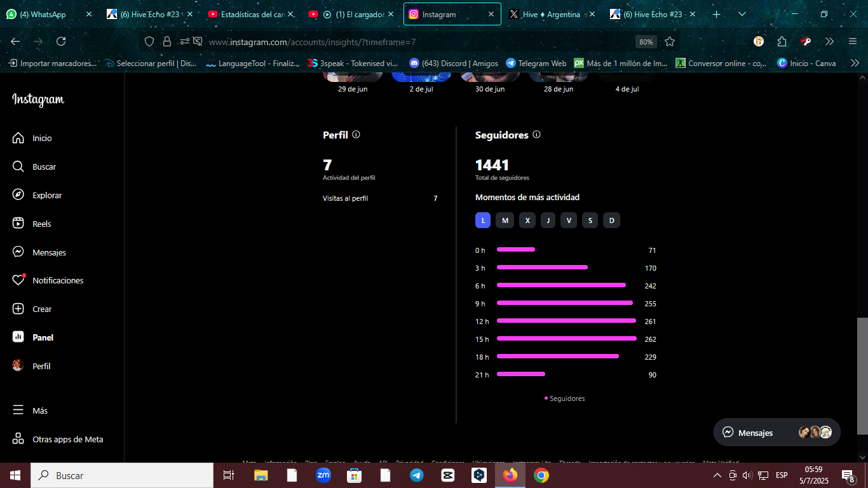Close the Instagram browser tab
Viewport: 868px width, 488px height.
tap(491, 14)
